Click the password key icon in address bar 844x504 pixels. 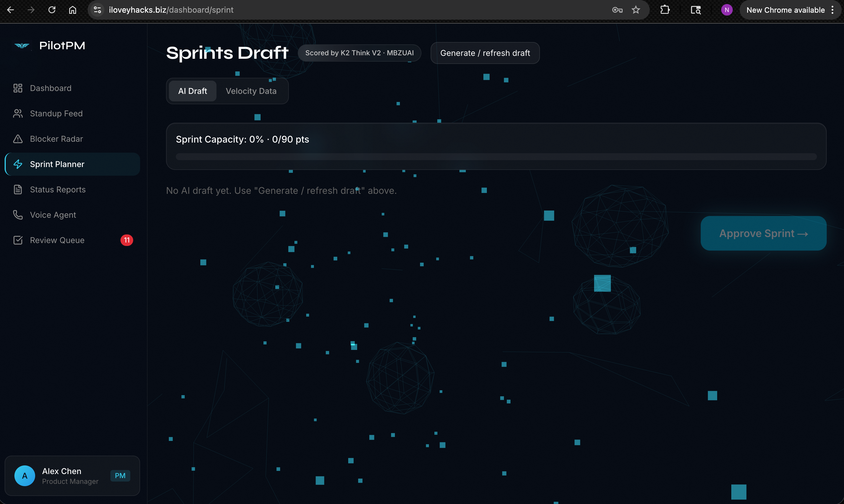pos(617,10)
